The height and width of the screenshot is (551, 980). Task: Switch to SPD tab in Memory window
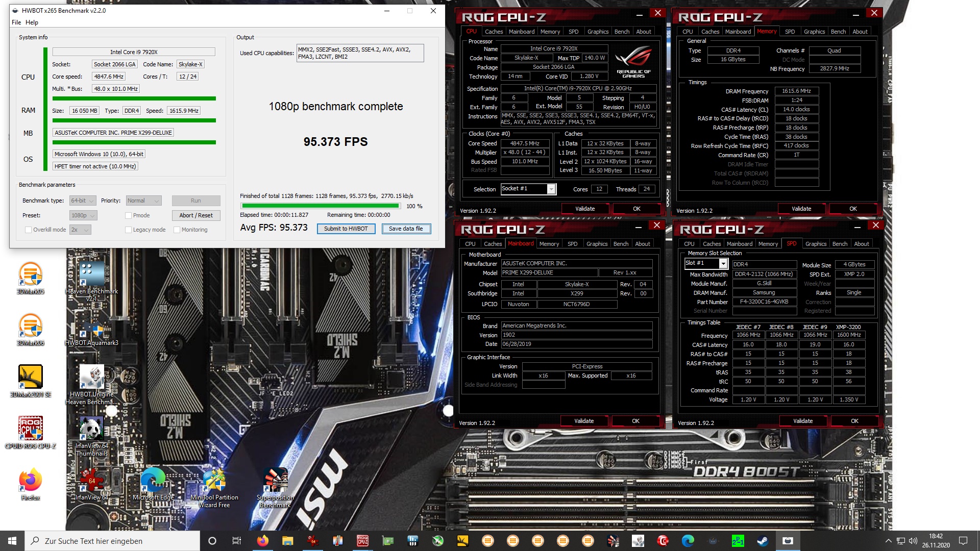pos(790,32)
